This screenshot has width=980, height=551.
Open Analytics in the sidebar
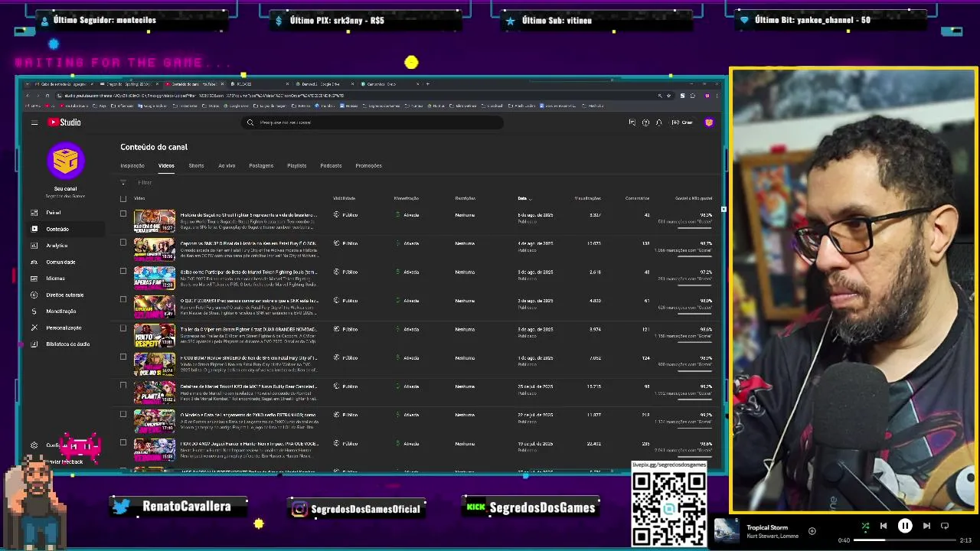tap(57, 246)
